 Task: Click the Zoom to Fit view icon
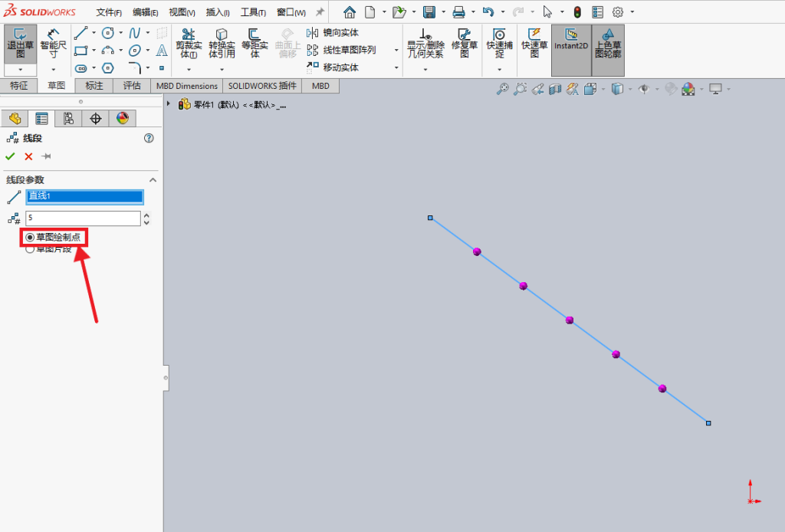click(x=502, y=89)
